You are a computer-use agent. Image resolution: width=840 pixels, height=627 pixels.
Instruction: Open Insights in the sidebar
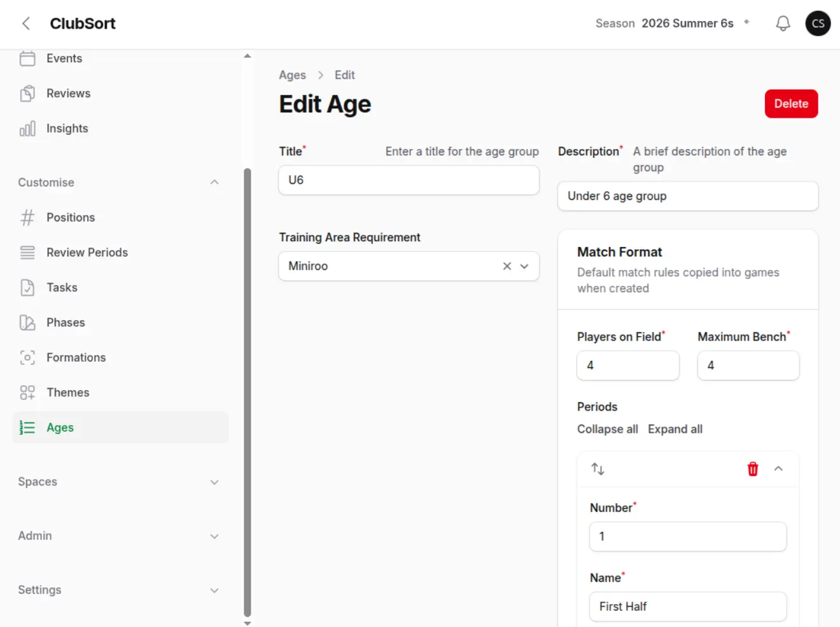(x=120, y=129)
